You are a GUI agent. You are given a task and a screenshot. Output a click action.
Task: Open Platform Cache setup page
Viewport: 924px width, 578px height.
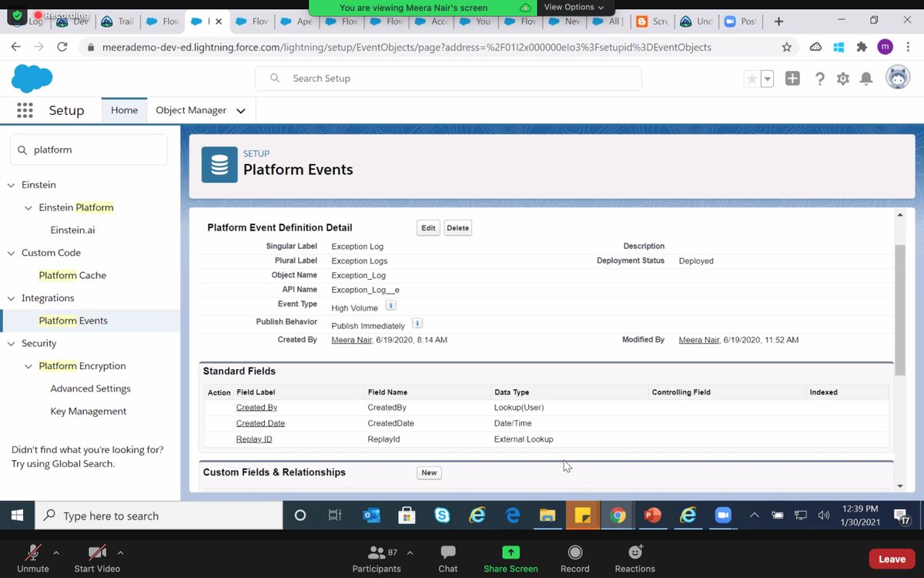[72, 275]
